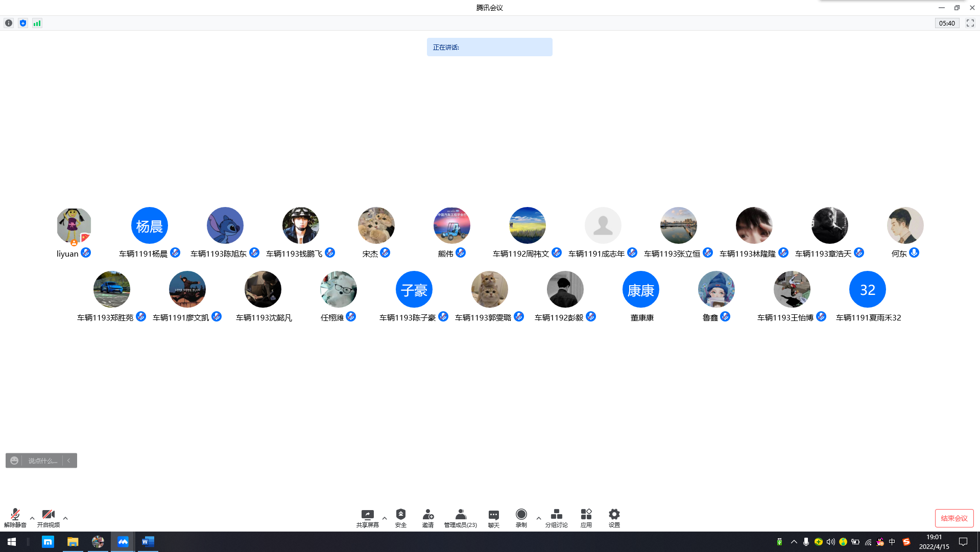Expand share screen options arrow

coord(385,518)
